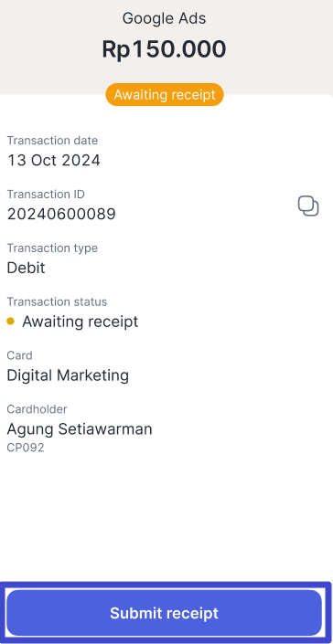Click the Submit receipt button
This screenshot has height=644, width=333.
point(165,613)
